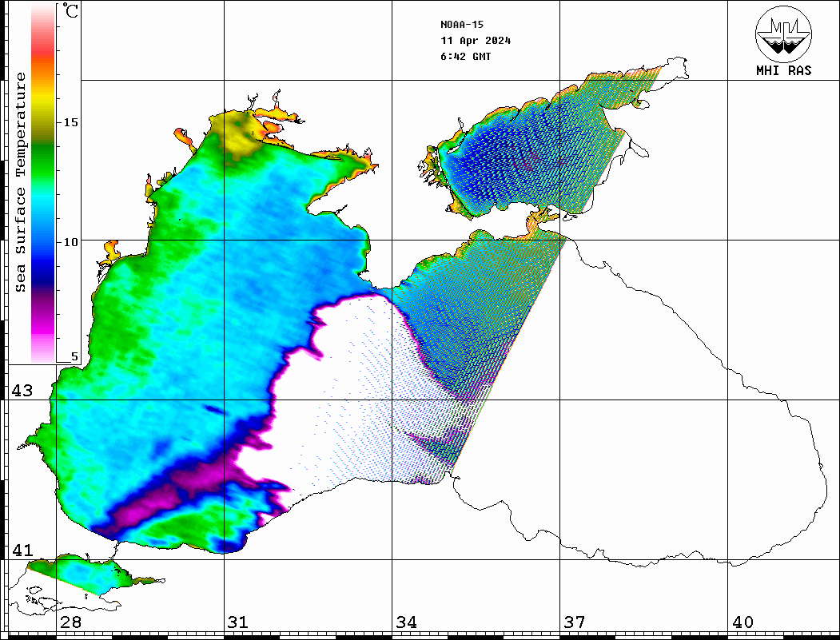Click the MHI RAS logo emblem
This screenshot has width=840, height=640.
click(783, 34)
